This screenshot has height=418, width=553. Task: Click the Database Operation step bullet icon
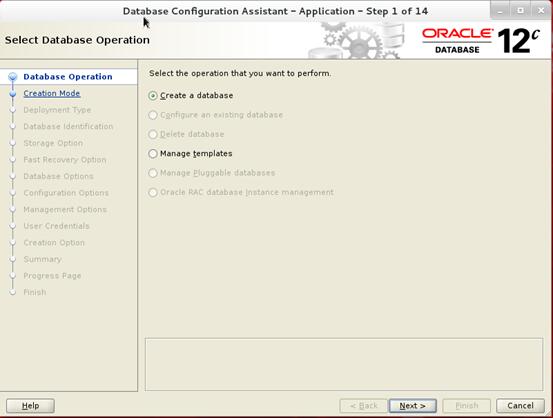(x=13, y=77)
